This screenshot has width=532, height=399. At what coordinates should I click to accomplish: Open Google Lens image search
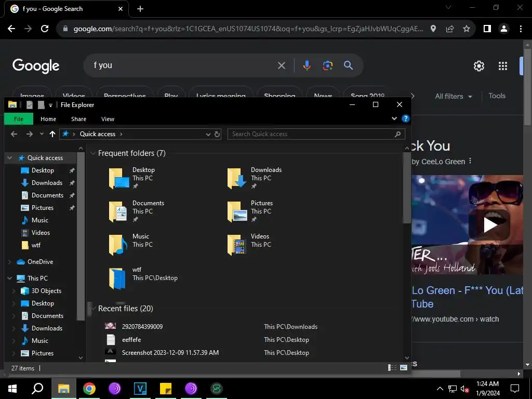click(x=327, y=65)
